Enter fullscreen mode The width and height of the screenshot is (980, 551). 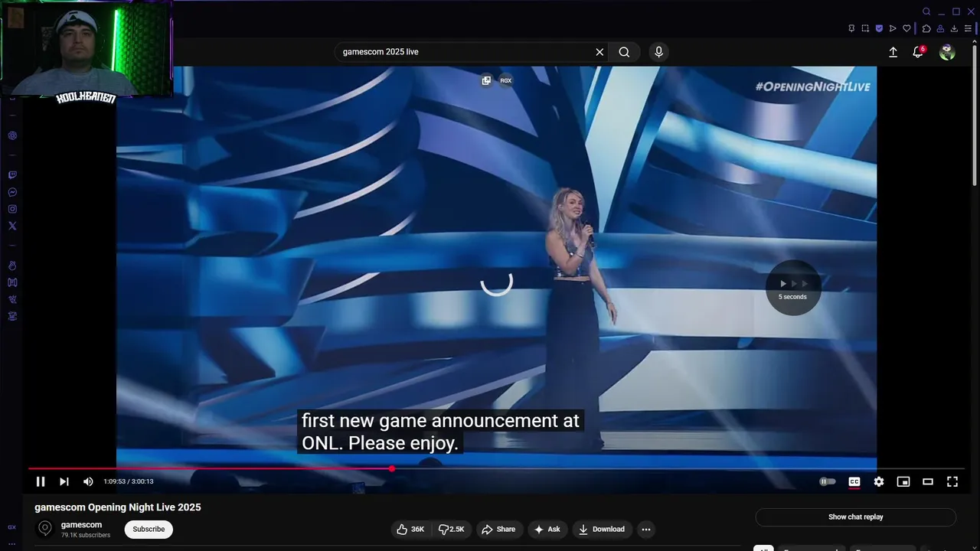952,481
